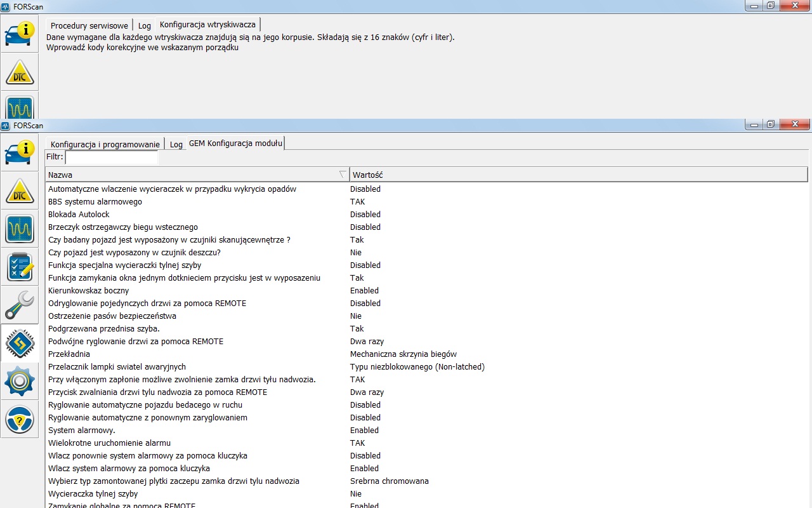The height and width of the screenshot is (508, 812).
Task: Click the Wartość column header
Action: click(x=367, y=175)
